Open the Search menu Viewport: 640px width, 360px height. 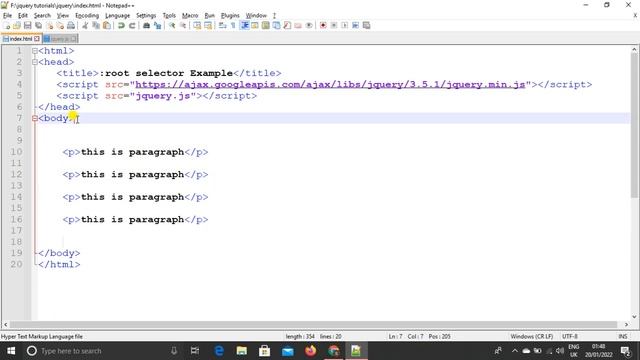pos(42,16)
